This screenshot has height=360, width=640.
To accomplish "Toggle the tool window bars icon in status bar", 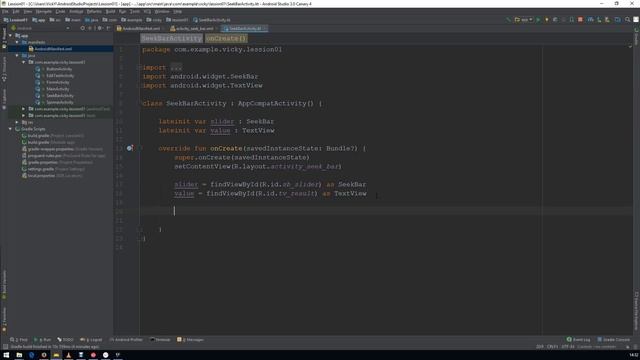I will click(5, 347).
